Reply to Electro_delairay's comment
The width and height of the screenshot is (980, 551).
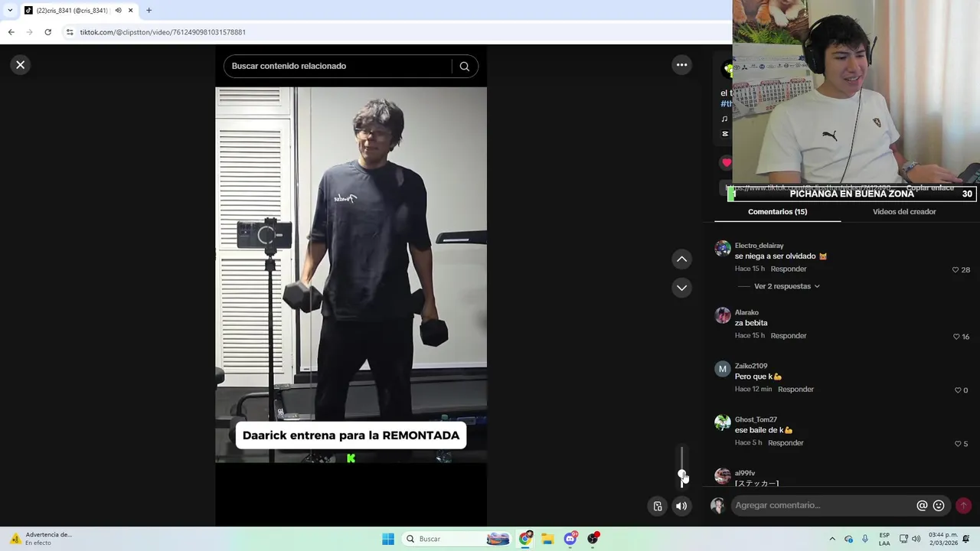[x=789, y=269]
